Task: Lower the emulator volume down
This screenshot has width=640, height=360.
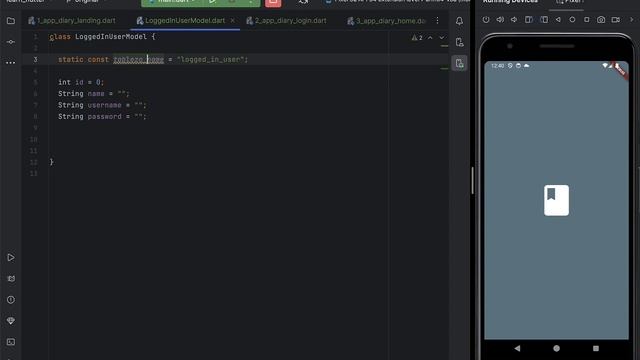Action: pyautogui.click(x=514, y=20)
